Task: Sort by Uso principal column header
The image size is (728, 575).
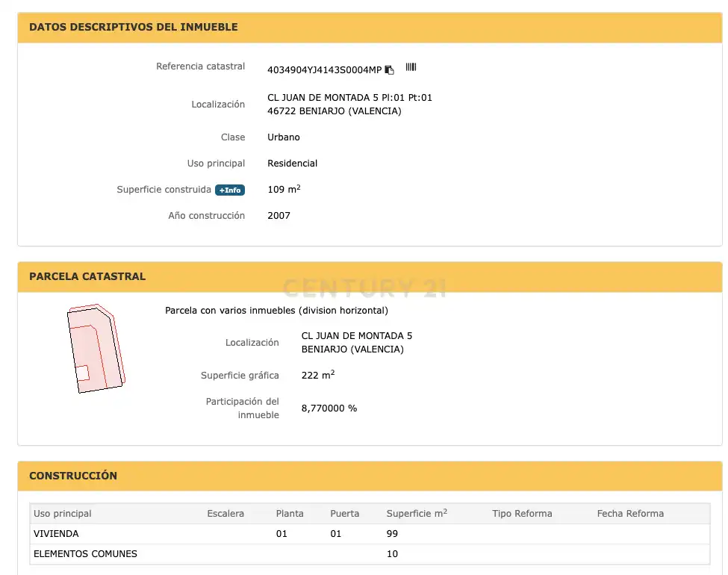Action: [62, 514]
